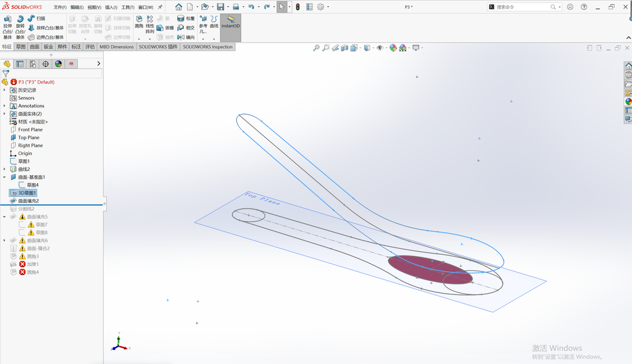Screen dimensions: 632x364
Task: Redo the last action
Action: [x=267, y=7]
